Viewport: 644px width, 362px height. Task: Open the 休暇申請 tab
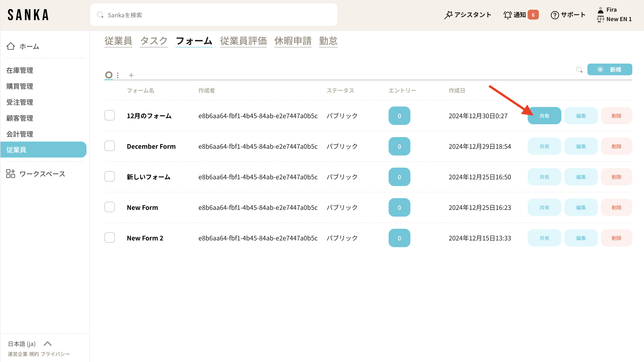tap(293, 41)
